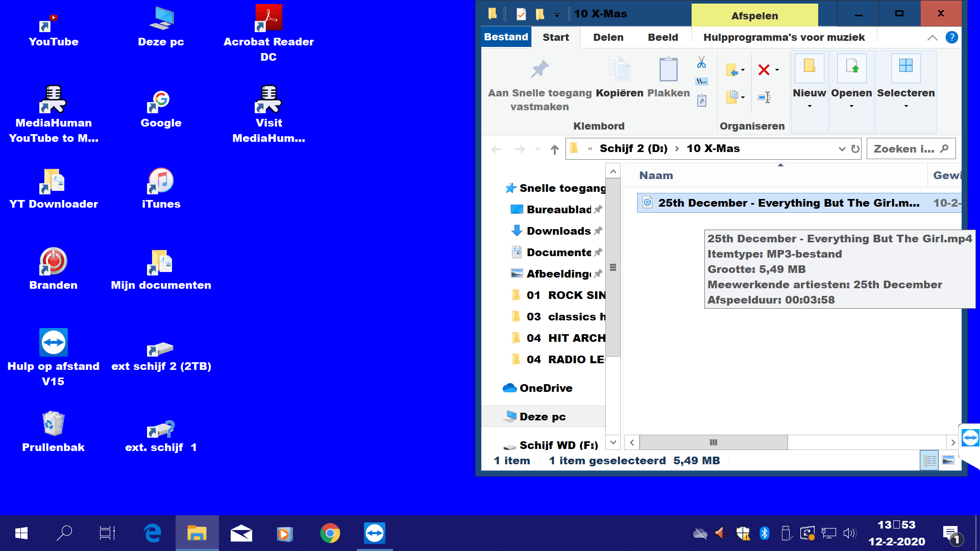980x551 pixels.
Task: Open the Bestand tab
Action: 506,37
